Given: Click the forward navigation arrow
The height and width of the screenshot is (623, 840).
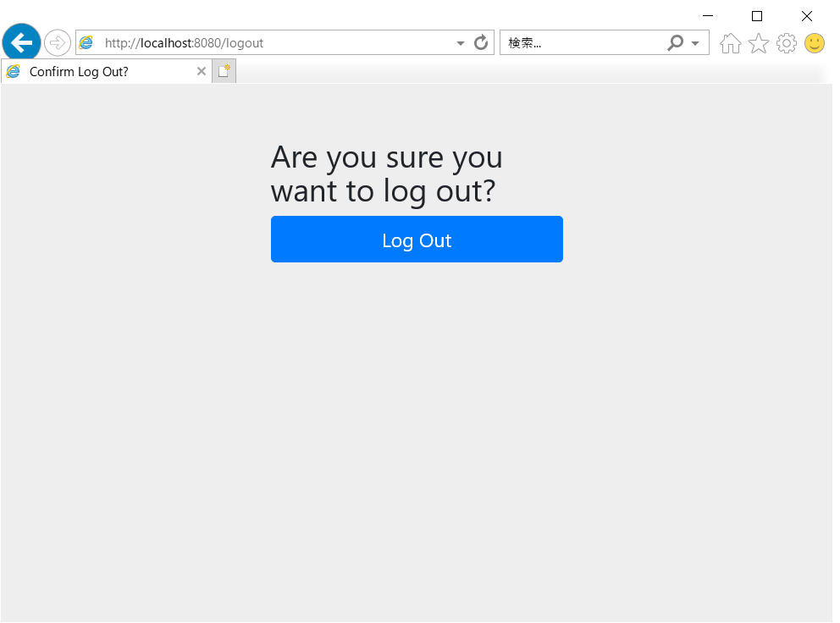Looking at the screenshot, I should click(x=58, y=43).
